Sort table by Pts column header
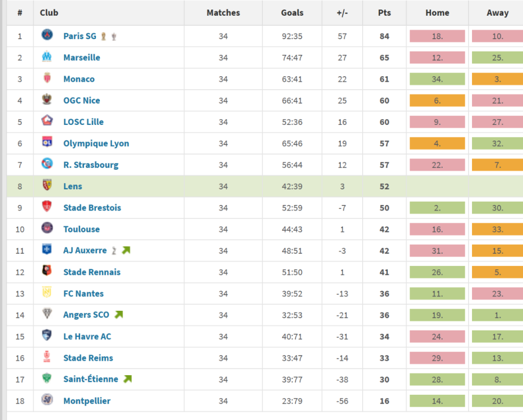The height and width of the screenshot is (420, 523). (x=384, y=12)
